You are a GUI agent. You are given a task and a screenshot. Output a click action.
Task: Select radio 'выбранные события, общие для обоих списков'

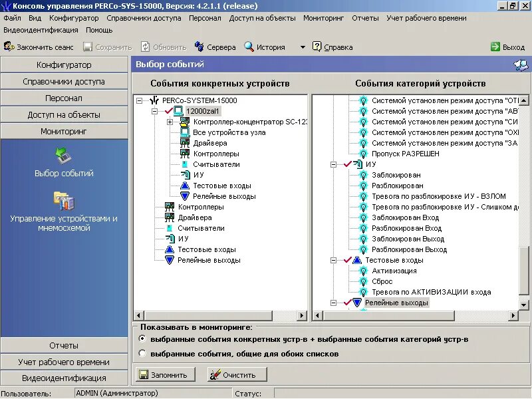click(x=142, y=353)
